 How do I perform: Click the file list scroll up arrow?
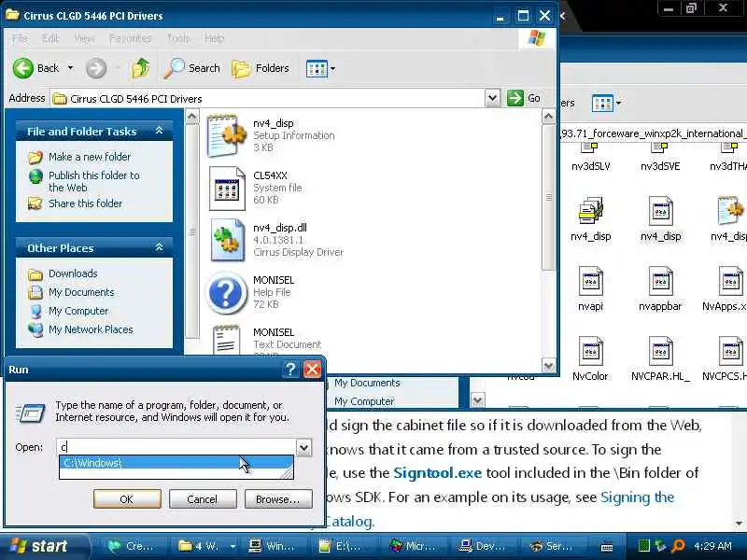(548, 116)
